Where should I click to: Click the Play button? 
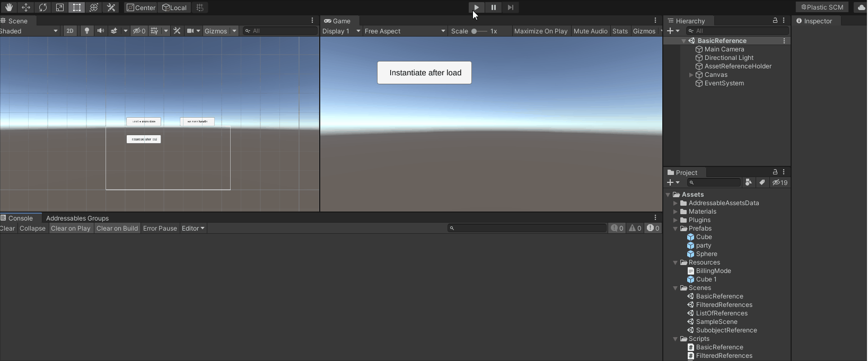476,7
